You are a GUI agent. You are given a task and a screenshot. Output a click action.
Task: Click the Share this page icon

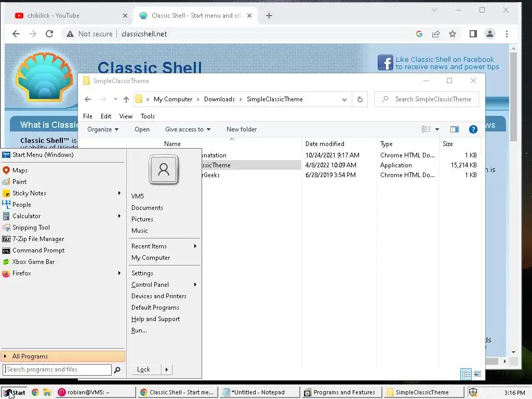point(436,34)
